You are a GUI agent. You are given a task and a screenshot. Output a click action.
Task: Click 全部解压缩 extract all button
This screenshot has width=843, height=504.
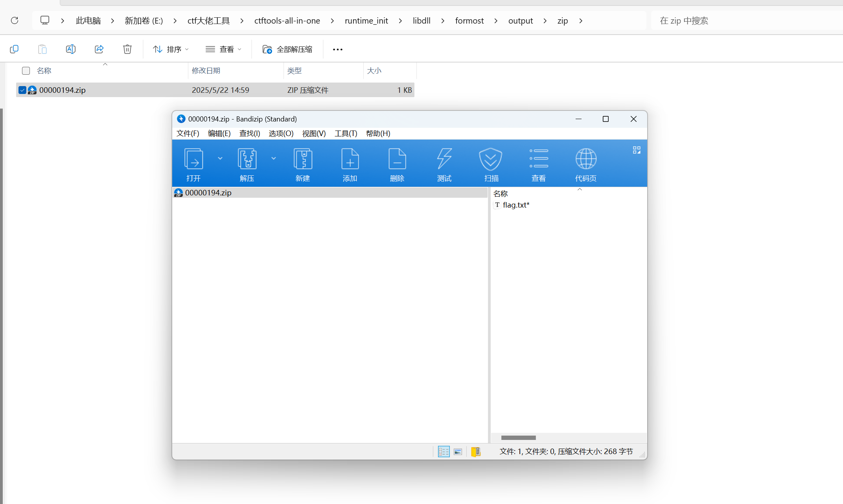point(287,49)
